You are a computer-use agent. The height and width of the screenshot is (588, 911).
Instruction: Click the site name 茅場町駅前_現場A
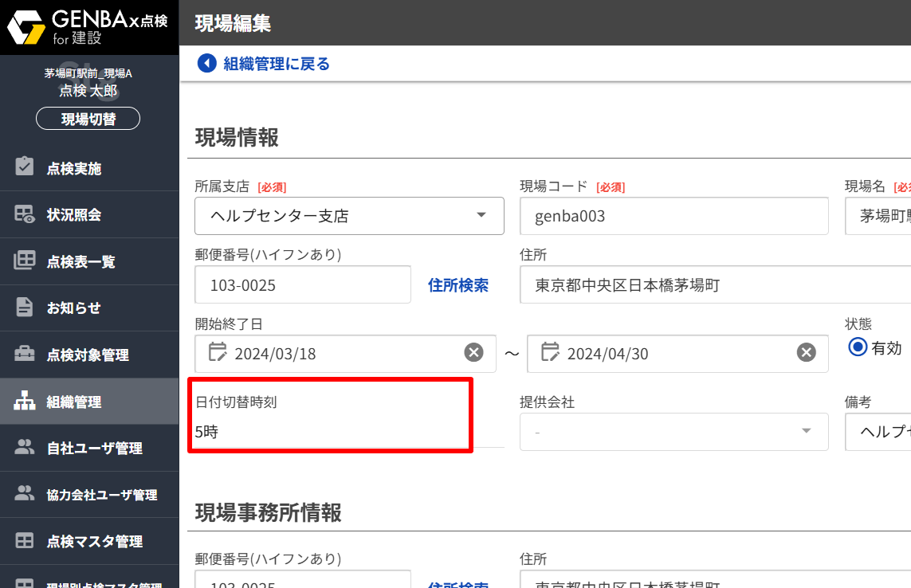pyautogui.click(x=88, y=73)
